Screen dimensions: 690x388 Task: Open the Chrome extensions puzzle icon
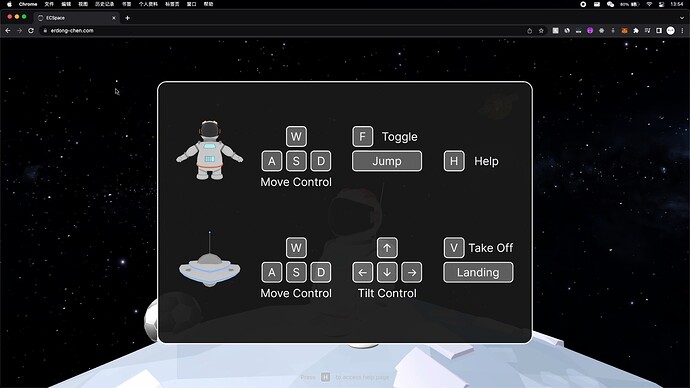pyautogui.click(x=635, y=30)
